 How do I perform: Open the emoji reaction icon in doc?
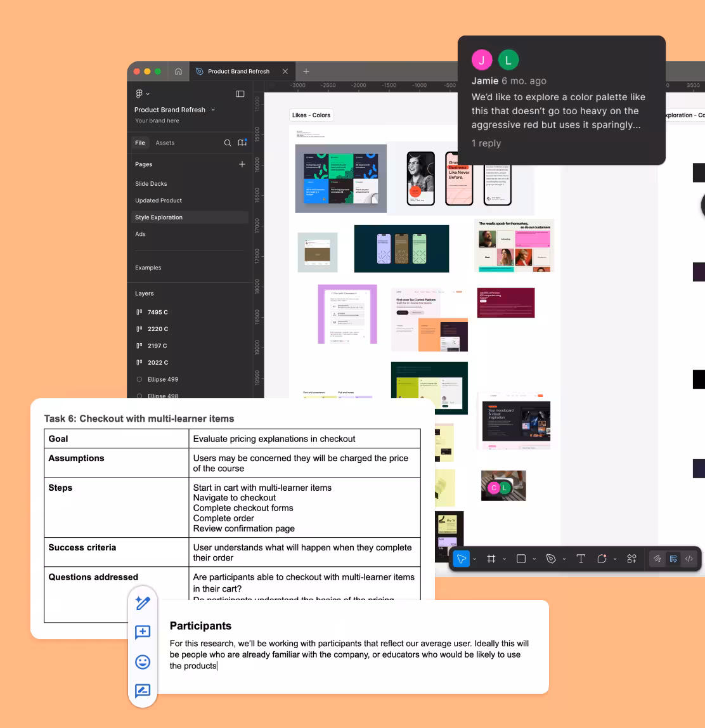(x=143, y=661)
